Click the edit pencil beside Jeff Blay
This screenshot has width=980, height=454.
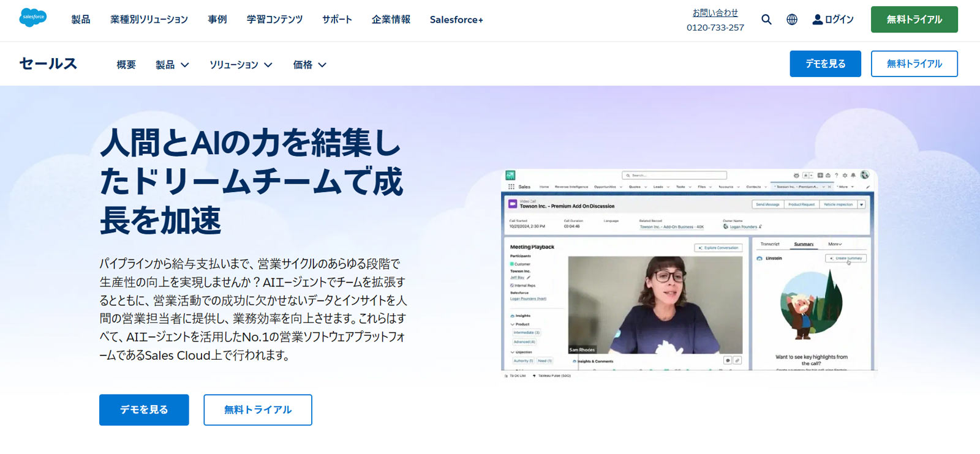coord(529,278)
